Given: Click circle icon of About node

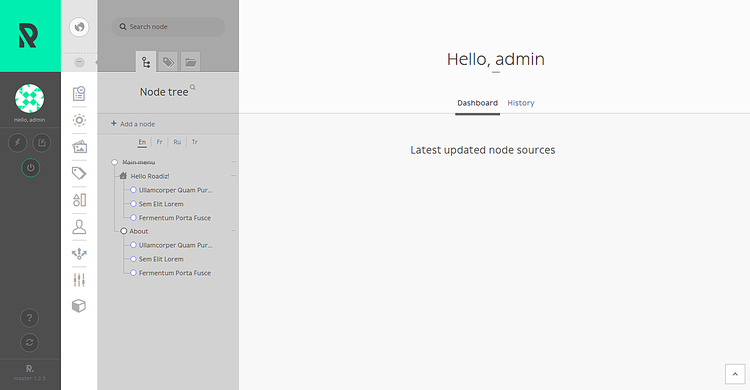Looking at the screenshot, I should (123, 231).
